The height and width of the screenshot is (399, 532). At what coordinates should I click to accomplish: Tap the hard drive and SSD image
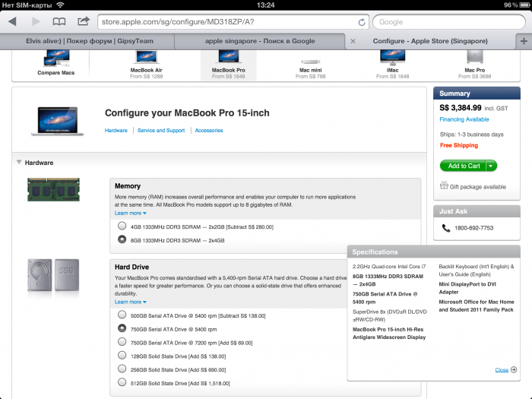coord(53,275)
